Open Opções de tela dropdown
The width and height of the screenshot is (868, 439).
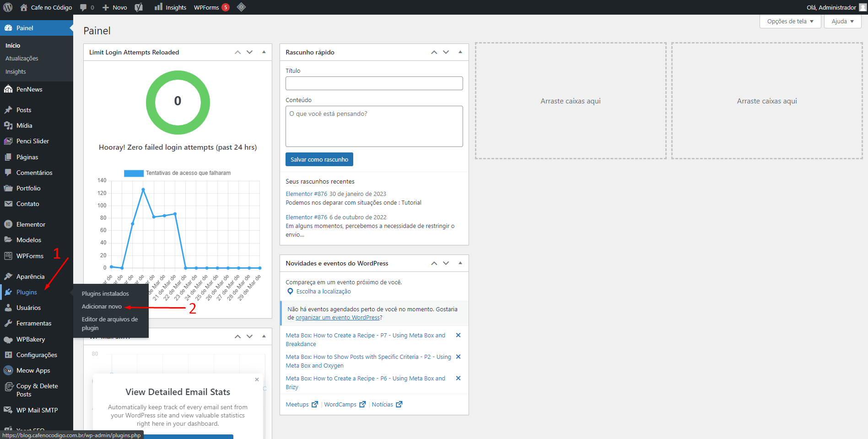click(x=790, y=21)
